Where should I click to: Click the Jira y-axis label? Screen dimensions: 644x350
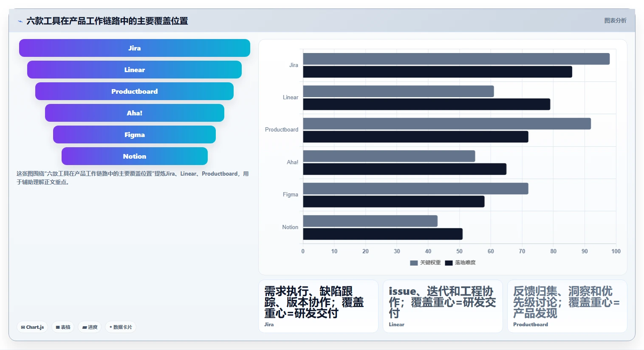(x=294, y=65)
